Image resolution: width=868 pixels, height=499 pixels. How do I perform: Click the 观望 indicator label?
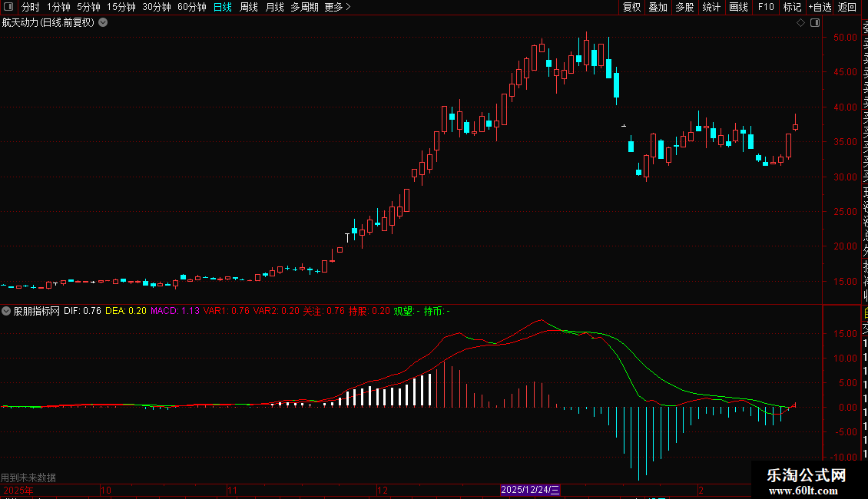click(x=407, y=311)
